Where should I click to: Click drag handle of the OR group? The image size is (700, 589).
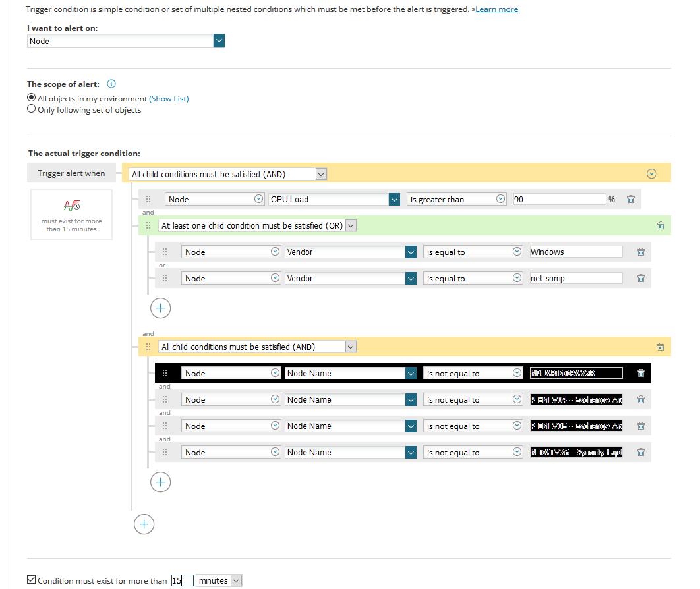148,225
